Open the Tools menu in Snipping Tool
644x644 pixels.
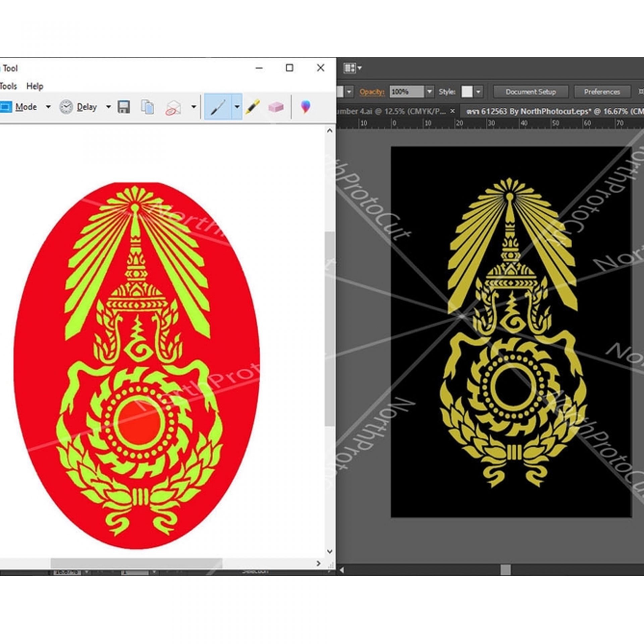click(8, 86)
